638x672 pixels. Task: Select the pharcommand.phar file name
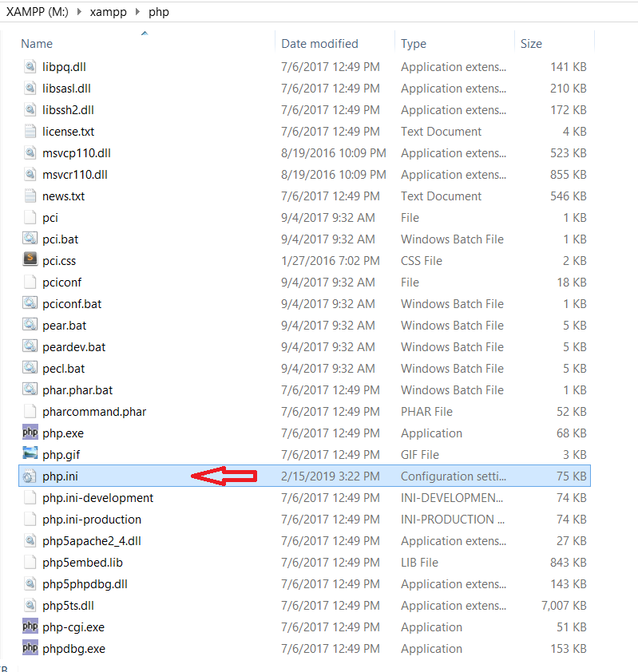point(94,412)
